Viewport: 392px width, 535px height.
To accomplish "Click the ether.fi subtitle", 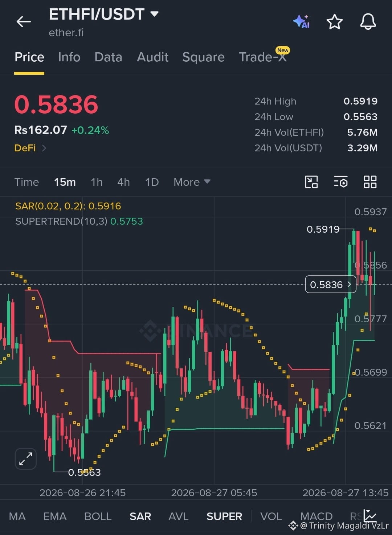I will coord(66,33).
